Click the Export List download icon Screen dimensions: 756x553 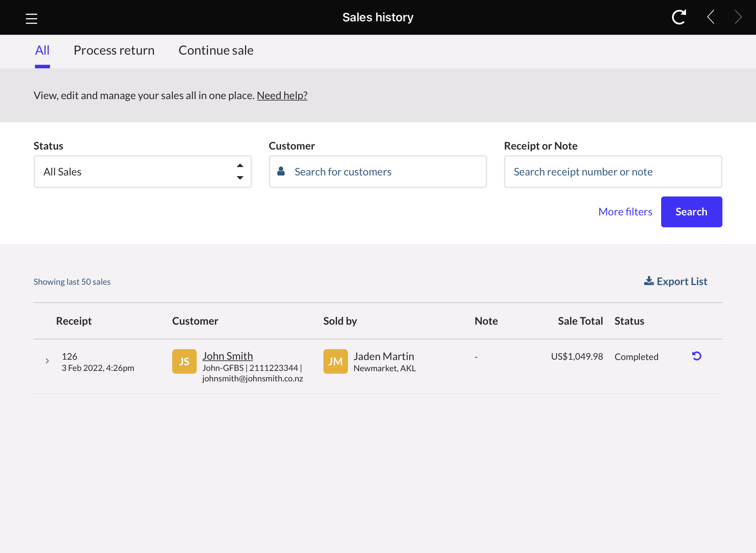point(649,281)
